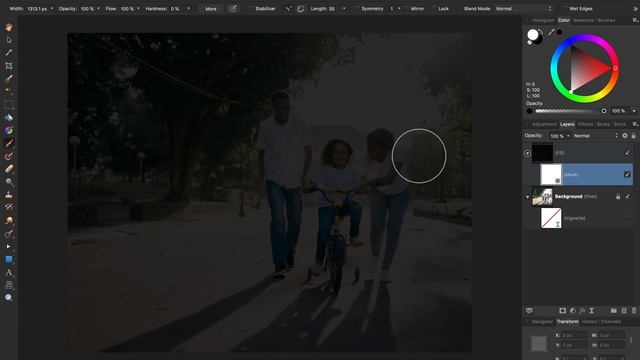Switch to the History tab
Viewport: 640px width, 360px height.
click(x=589, y=322)
